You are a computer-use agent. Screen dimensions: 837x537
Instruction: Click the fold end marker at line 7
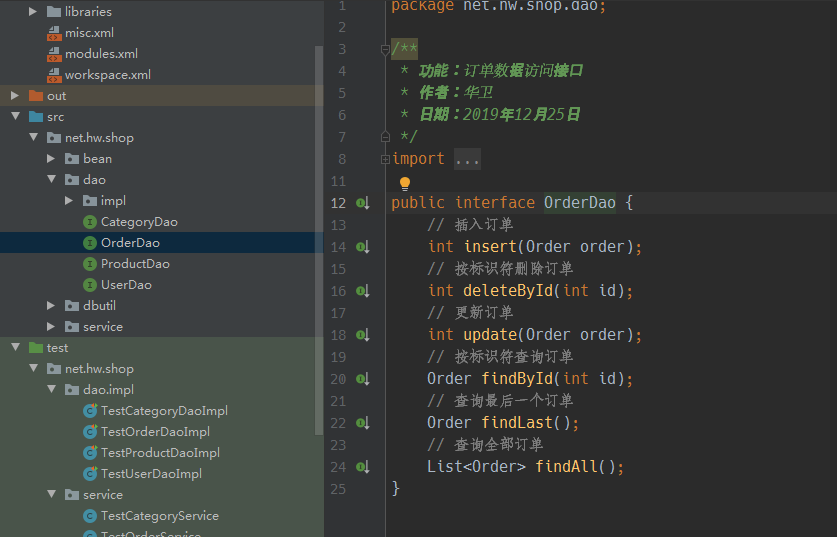385,137
